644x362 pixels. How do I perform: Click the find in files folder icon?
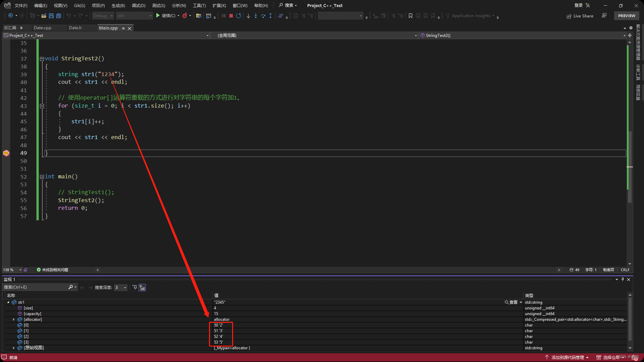(x=199, y=16)
